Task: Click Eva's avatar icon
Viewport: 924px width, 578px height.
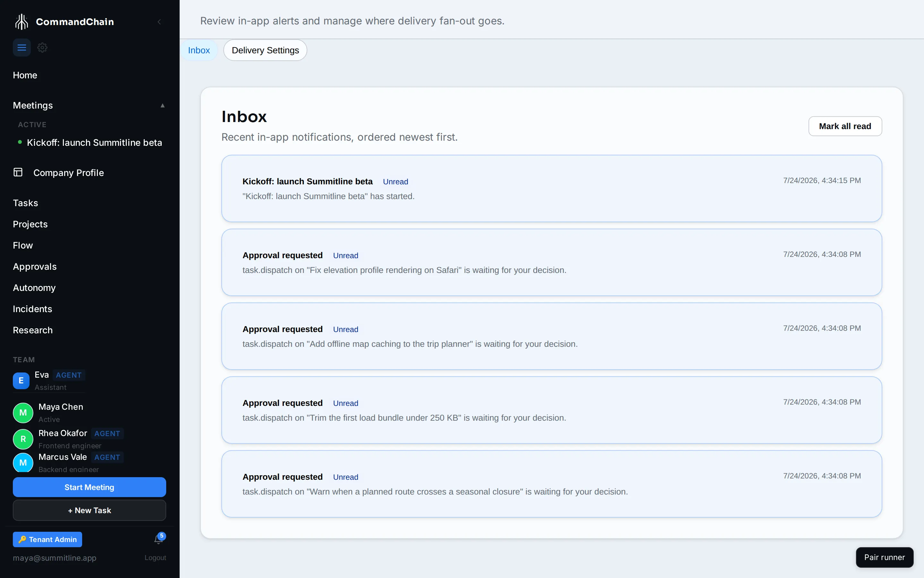Action: tap(21, 381)
